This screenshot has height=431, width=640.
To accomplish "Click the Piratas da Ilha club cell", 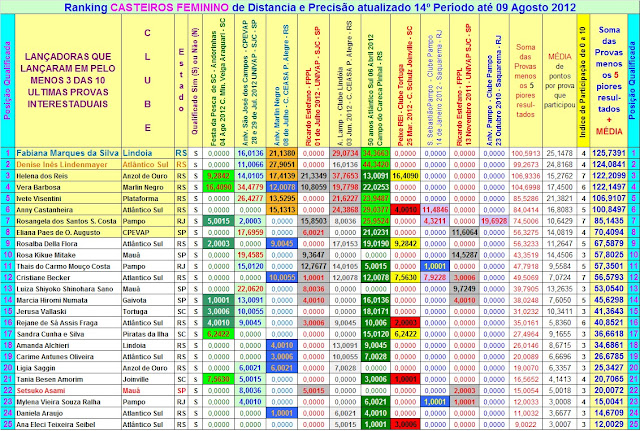I will click(148, 334).
